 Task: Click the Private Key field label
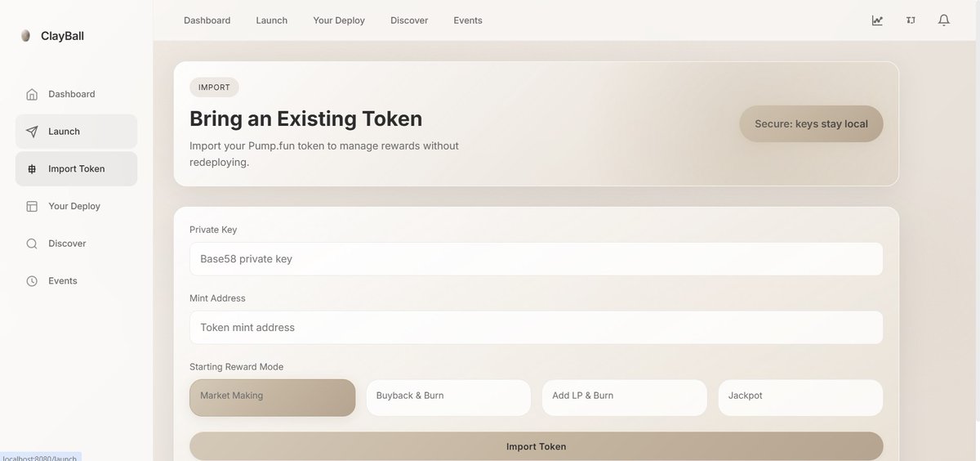pyautogui.click(x=213, y=230)
